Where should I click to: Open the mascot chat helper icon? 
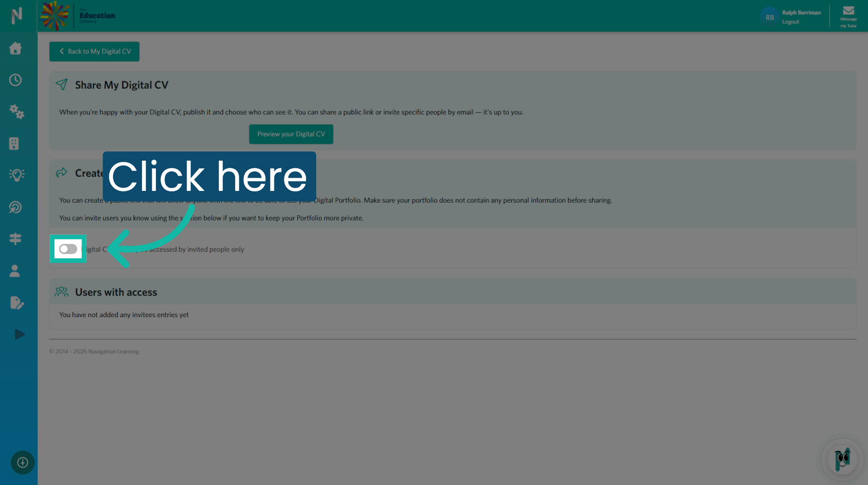(842, 460)
